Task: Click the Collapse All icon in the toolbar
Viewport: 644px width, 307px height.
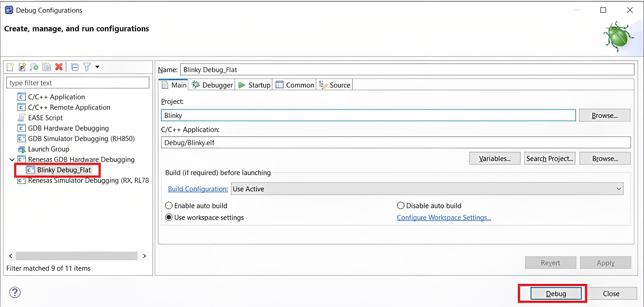Action: point(75,67)
